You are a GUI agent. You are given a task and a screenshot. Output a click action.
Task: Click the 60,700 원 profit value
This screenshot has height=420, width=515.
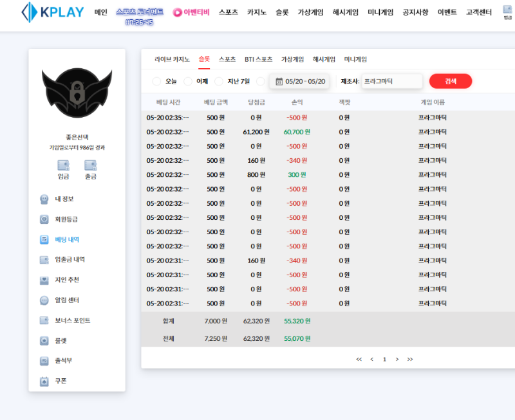click(297, 132)
